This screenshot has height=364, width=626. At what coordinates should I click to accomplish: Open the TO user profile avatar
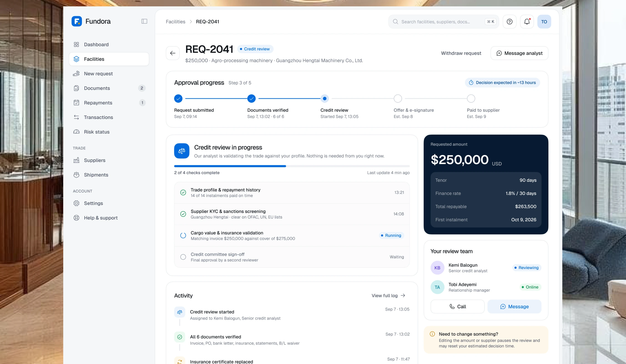tap(544, 22)
